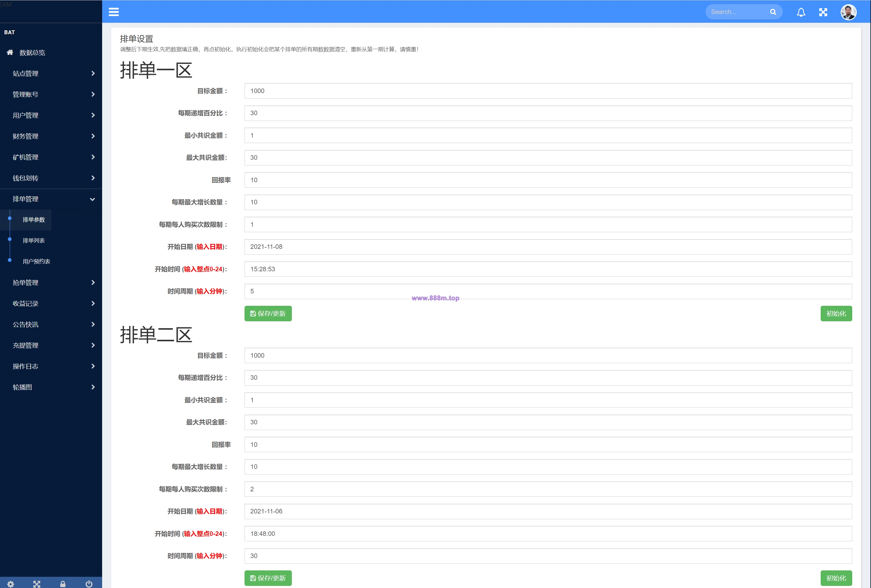Click 回报率 field in 排单一区
The image size is (871, 588).
548,180
